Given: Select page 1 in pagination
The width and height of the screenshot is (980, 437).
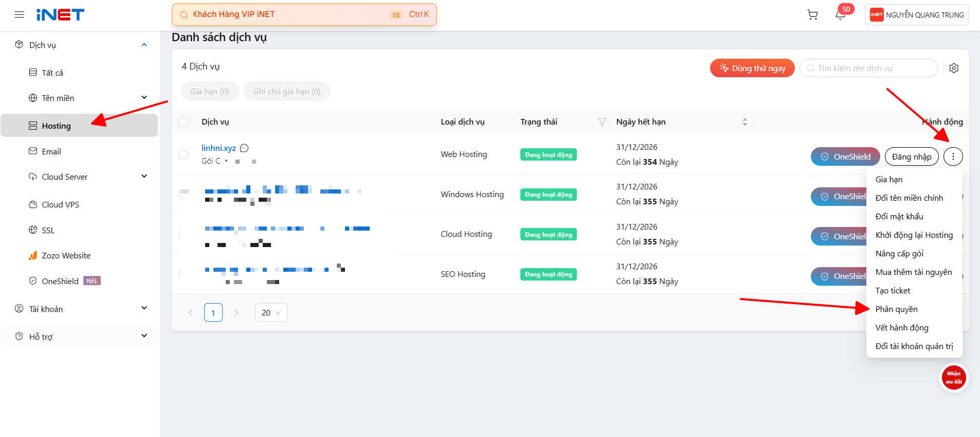Looking at the screenshot, I should [x=213, y=312].
